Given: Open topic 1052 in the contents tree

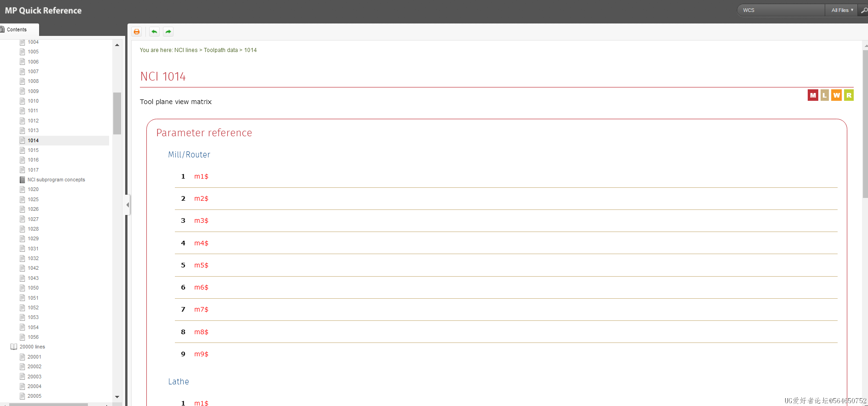Looking at the screenshot, I should click(x=33, y=307).
